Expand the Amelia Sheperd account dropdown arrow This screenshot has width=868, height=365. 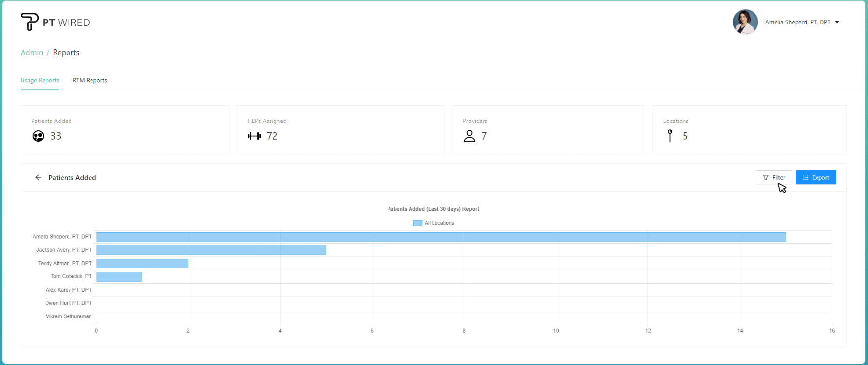pos(837,22)
